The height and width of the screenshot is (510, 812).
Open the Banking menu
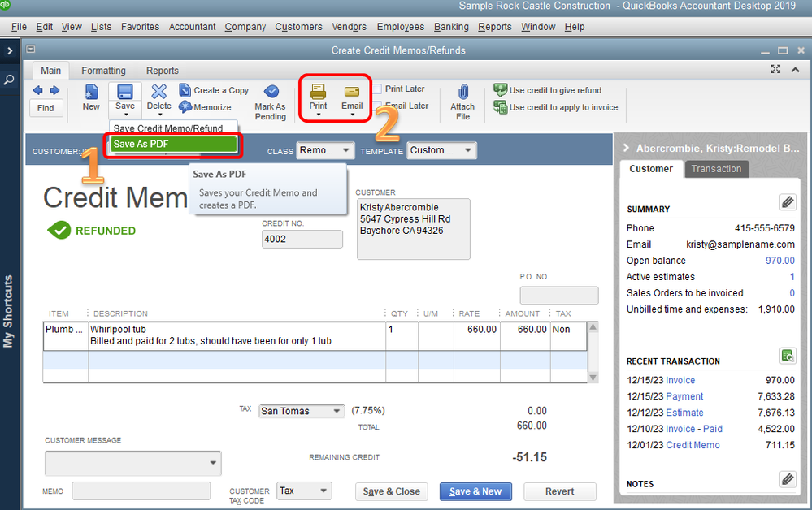click(451, 26)
